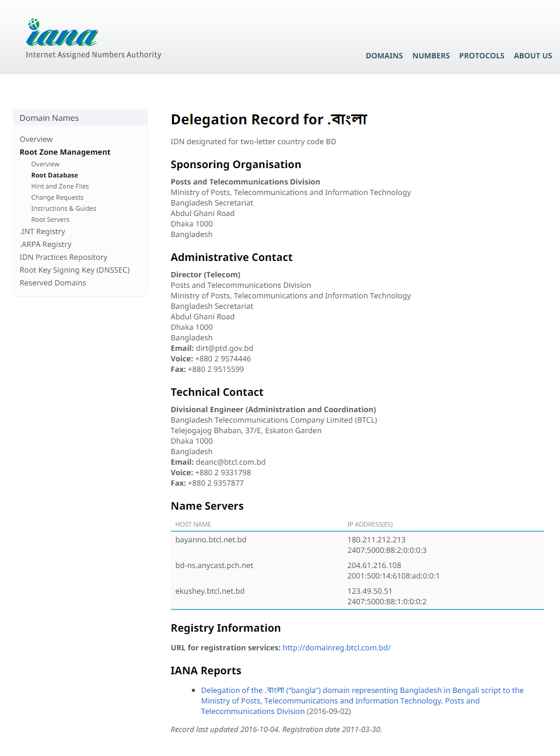This screenshot has height=756, width=560.
Task: Open the .ARPA Registry link
Action: pyautogui.click(x=45, y=245)
